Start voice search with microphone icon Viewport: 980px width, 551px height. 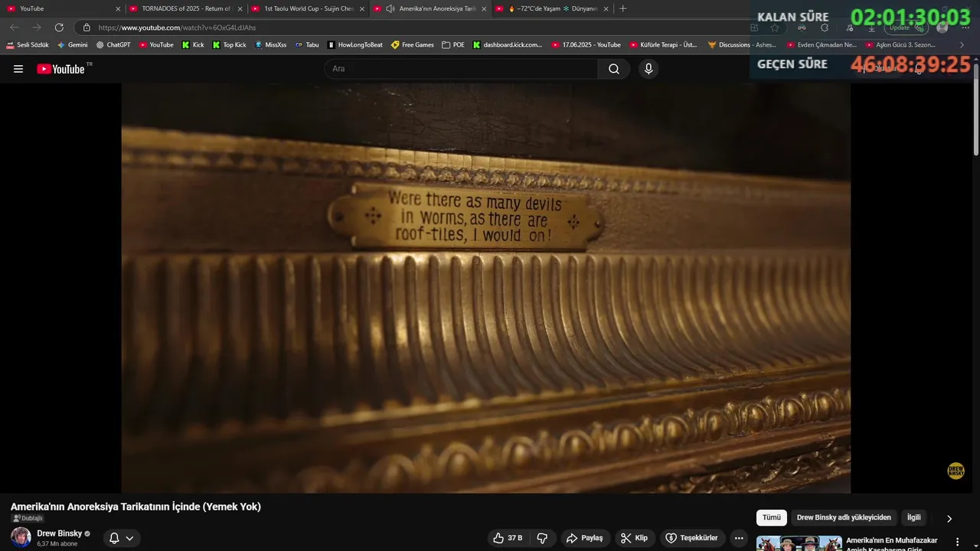tap(648, 69)
